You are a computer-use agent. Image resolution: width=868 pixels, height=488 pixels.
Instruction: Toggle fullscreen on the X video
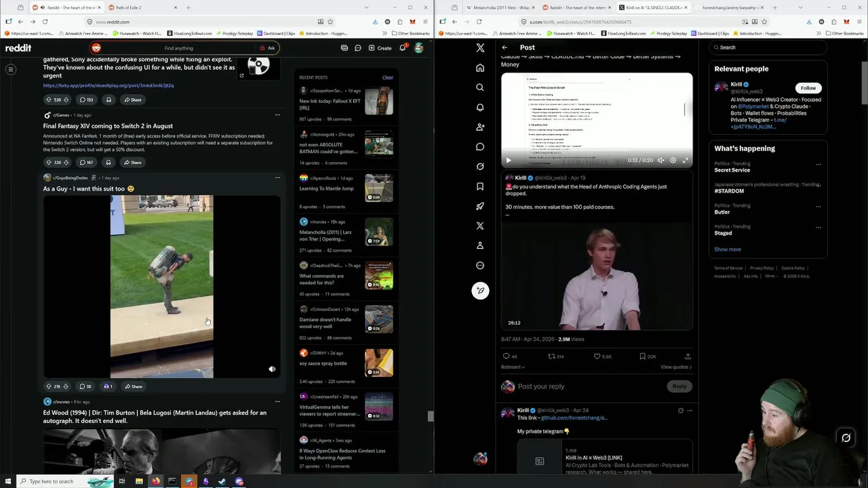(685, 161)
